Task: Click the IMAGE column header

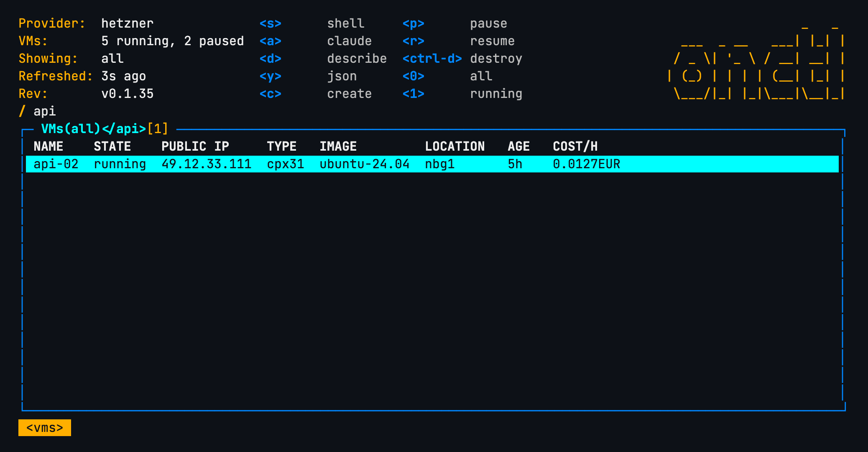Action: (338, 146)
